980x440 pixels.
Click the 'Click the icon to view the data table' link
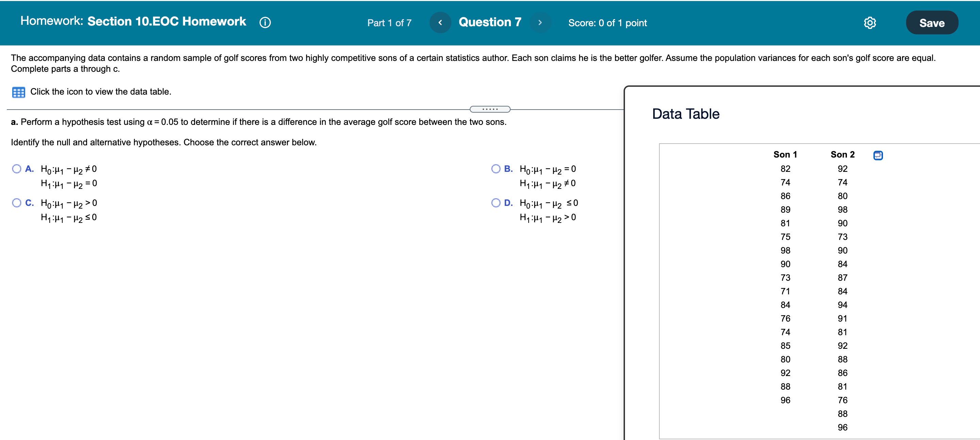pyautogui.click(x=100, y=92)
